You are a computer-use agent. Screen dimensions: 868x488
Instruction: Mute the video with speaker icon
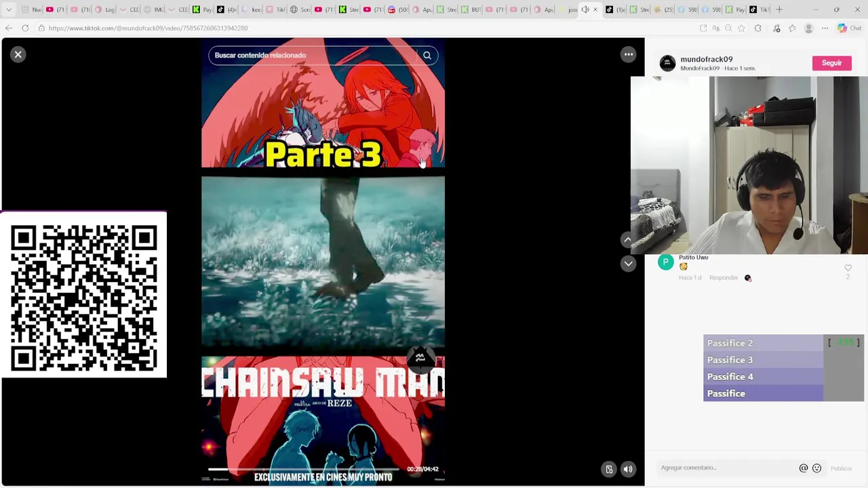[628, 469]
